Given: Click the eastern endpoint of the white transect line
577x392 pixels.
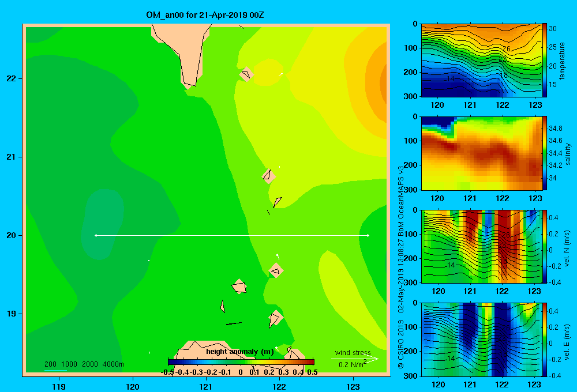Looking at the screenshot, I should pos(368,235).
